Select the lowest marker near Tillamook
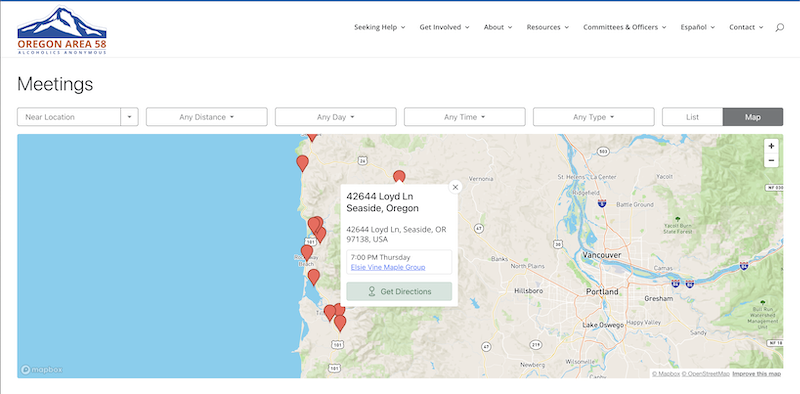The image size is (800, 394). [340, 323]
